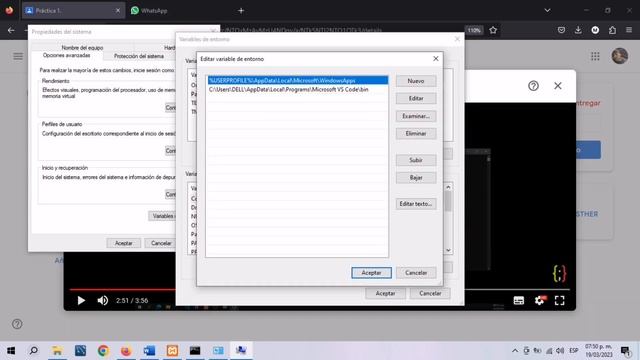Screen dimensions: 640x360
Task: Open the Classroom hamburger menu
Action: tap(18, 56)
